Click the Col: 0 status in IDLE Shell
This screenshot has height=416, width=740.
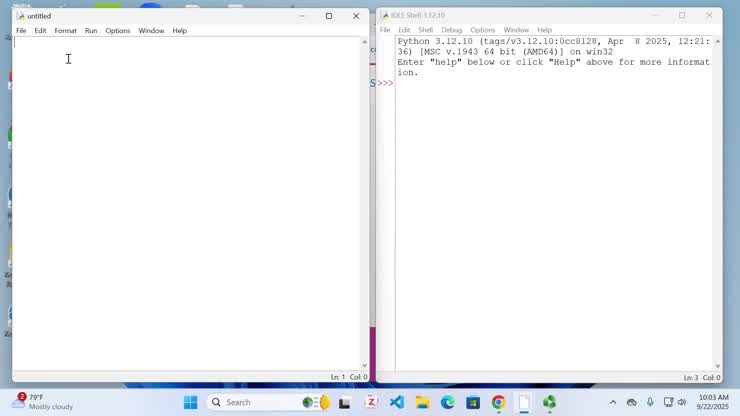click(x=711, y=377)
